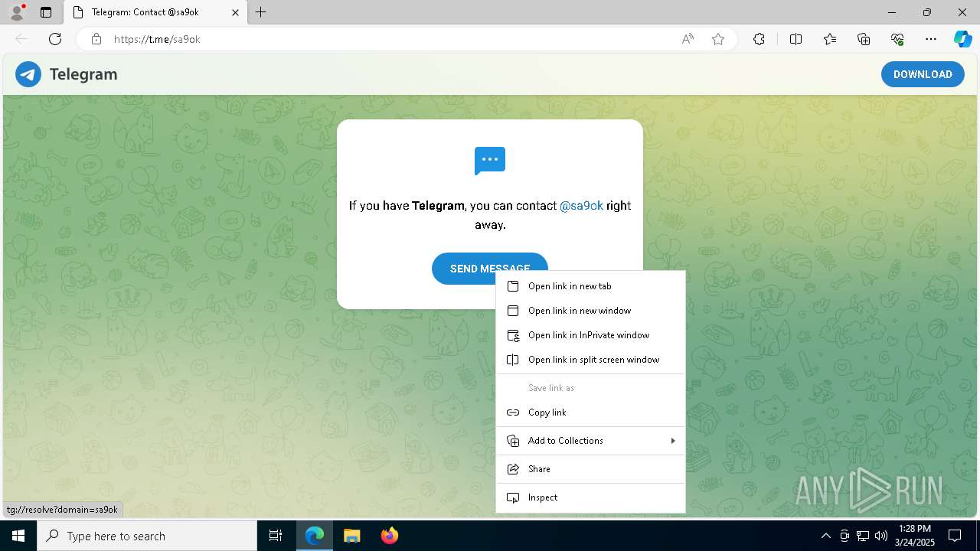
Task: Click the Telegram logo icon
Action: (28, 74)
